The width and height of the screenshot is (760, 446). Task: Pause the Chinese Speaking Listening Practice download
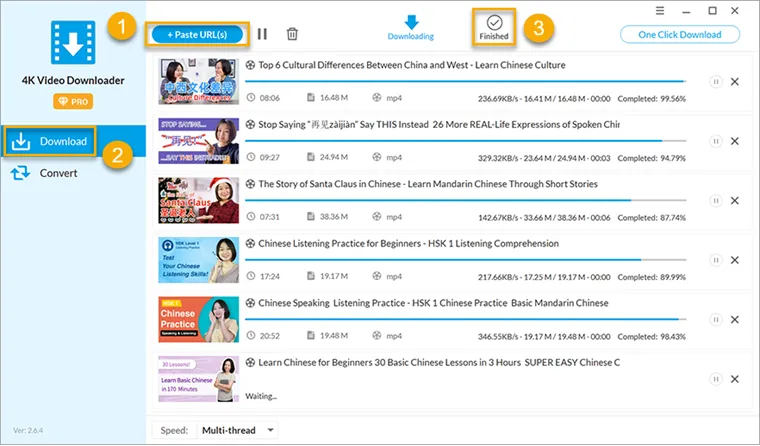(x=715, y=319)
